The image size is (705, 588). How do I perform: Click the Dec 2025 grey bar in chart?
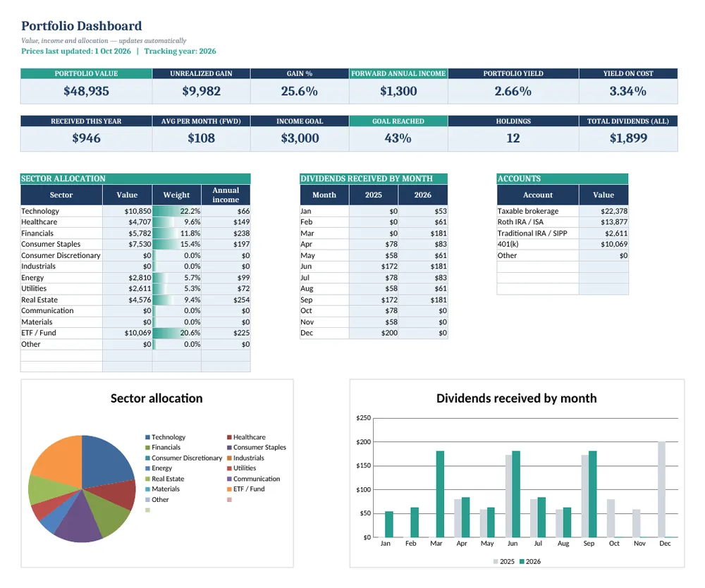661,489
